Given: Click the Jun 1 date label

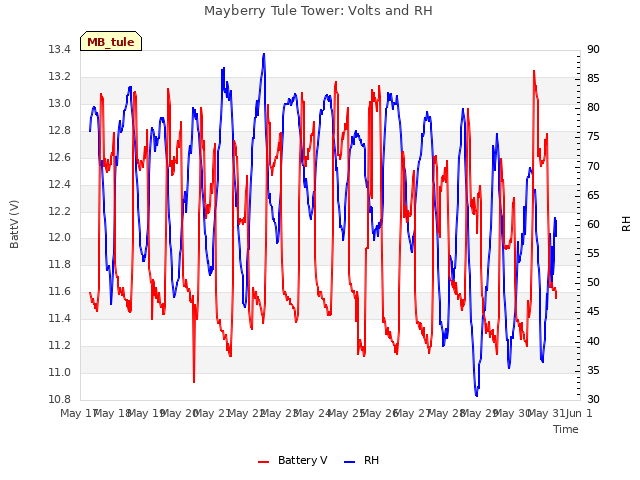Looking at the screenshot, I should 579,413.
